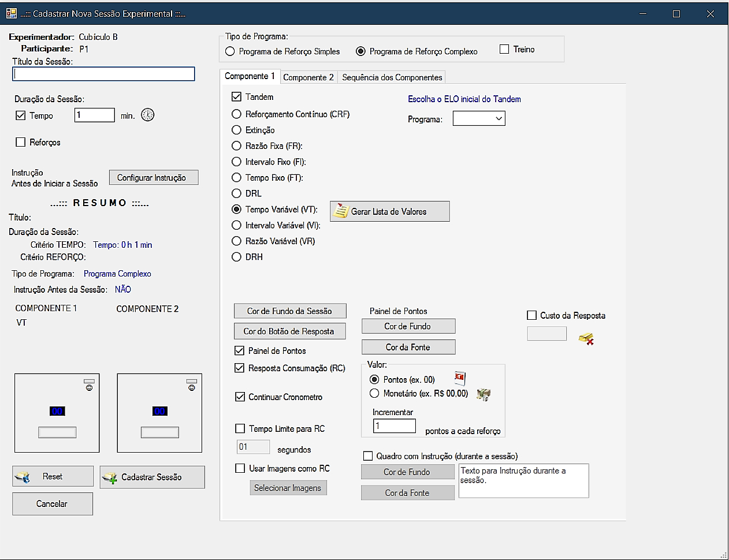This screenshot has width=729, height=560.
Task: Maximize the window
Action: [676, 14]
